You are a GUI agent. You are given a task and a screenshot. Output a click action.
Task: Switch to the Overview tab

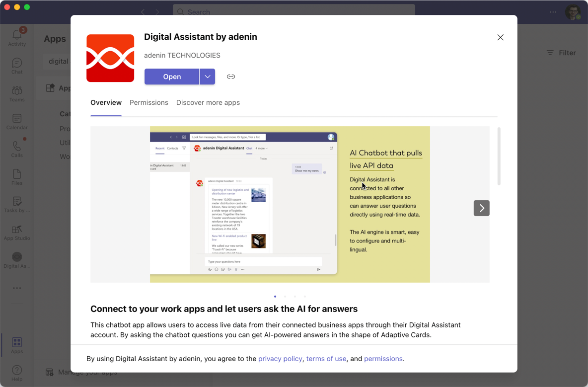click(x=106, y=102)
